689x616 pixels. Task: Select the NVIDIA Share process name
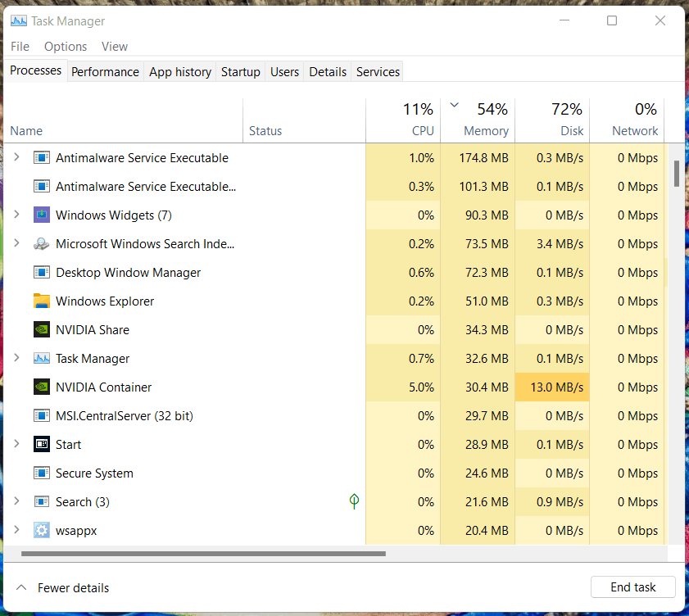(93, 330)
